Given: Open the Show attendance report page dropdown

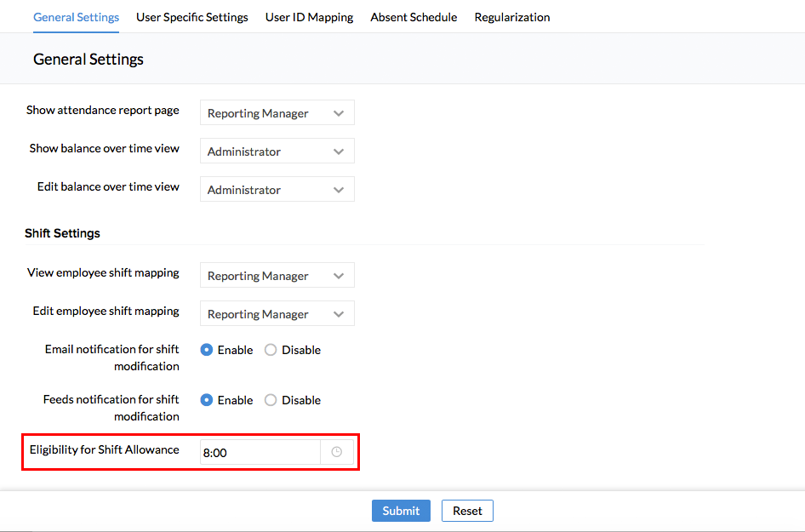Looking at the screenshot, I should point(277,113).
